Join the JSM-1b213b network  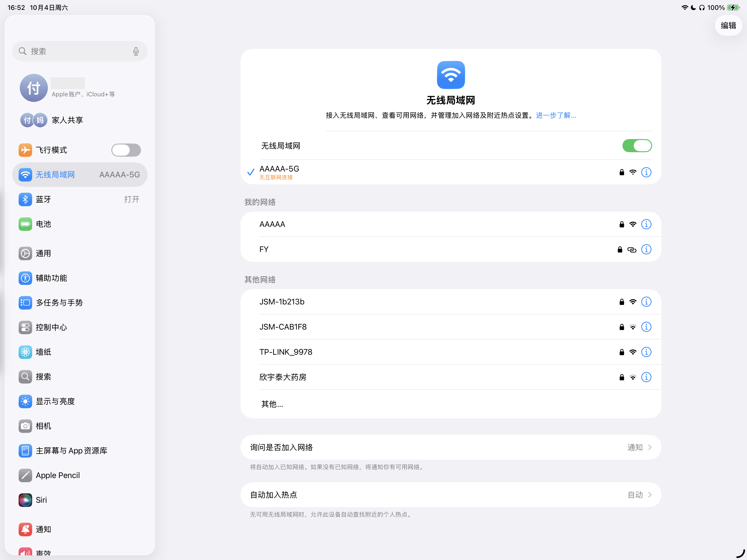282,302
